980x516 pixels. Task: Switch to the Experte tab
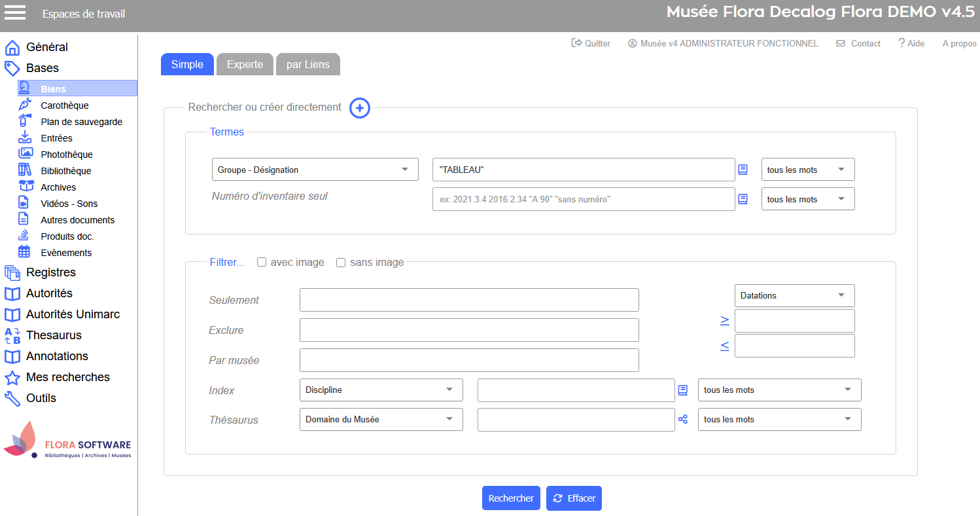[245, 64]
